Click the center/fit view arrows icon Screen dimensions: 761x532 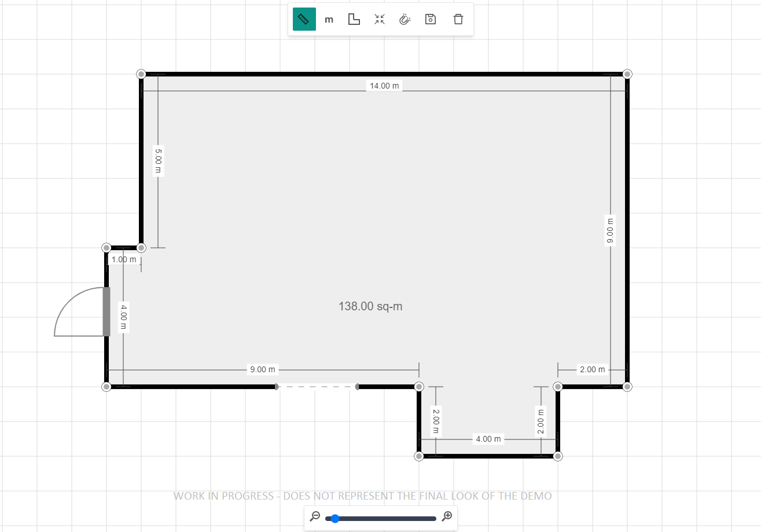point(380,19)
